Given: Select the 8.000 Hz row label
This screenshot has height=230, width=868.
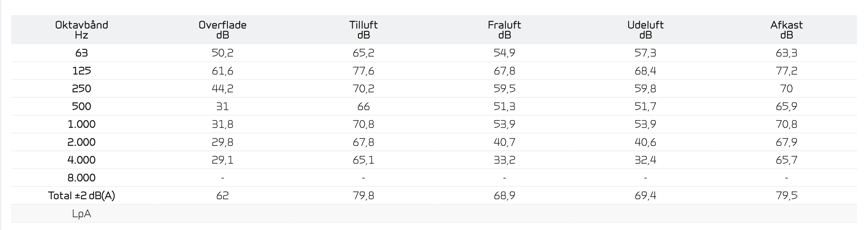Looking at the screenshot, I should pos(81,177).
